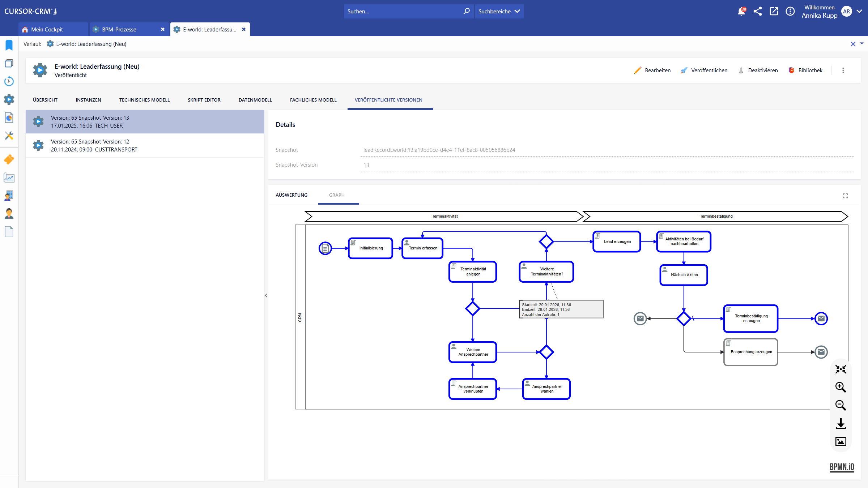Click the Bearbeiten button
Viewport: 868px width, 488px height.
[652, 70]
